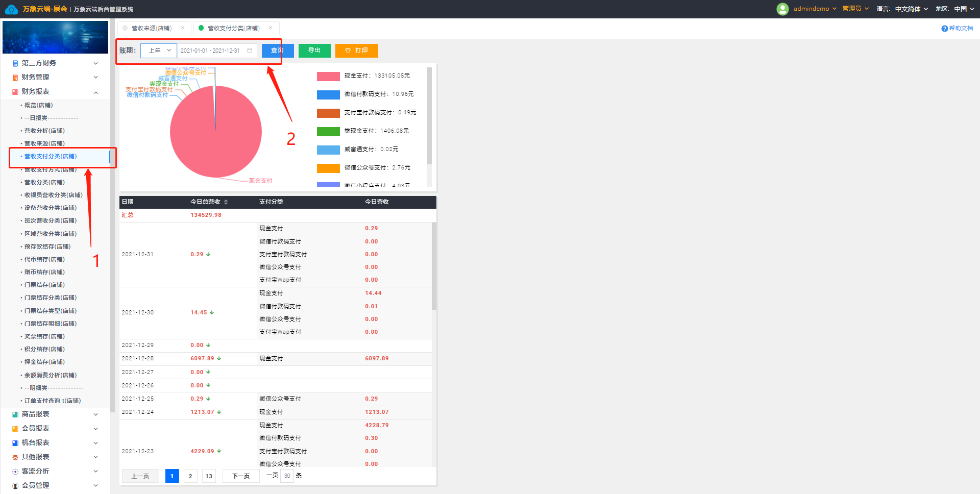The image size is (980, 494).
Task: Close the 营收来源(店铺) tab
Action: tap(183, 28)
